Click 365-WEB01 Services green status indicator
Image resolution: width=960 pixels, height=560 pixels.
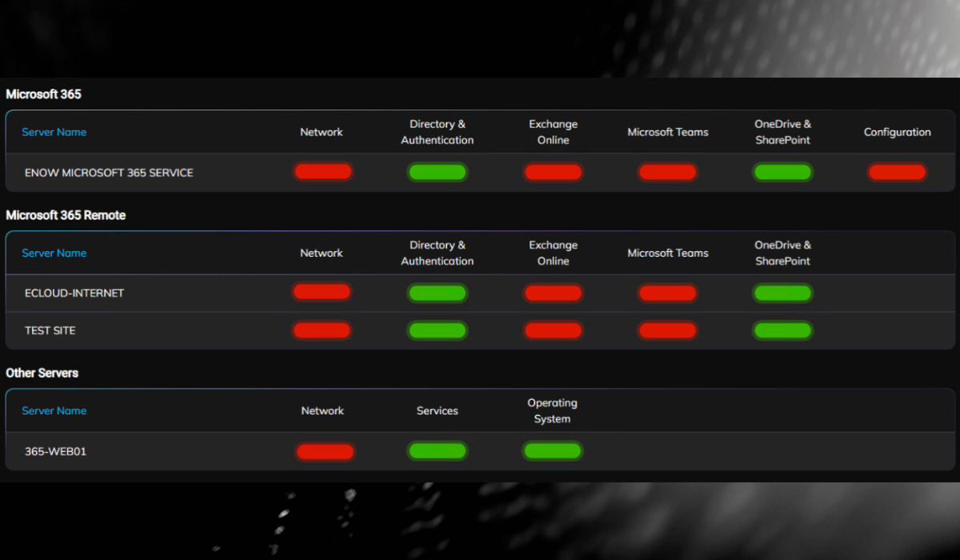coord(438,451)
